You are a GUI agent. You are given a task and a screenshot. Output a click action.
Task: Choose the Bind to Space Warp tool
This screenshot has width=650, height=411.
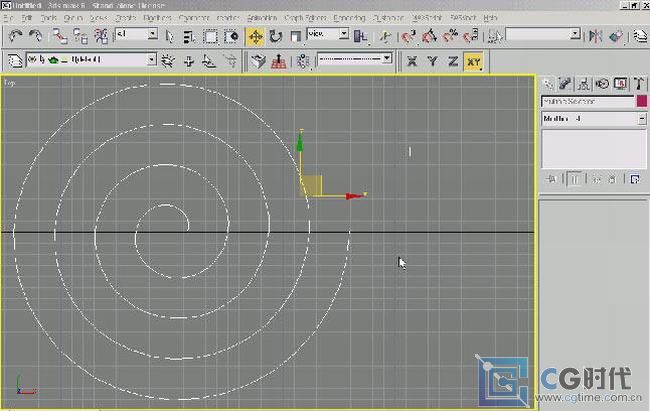101,36
